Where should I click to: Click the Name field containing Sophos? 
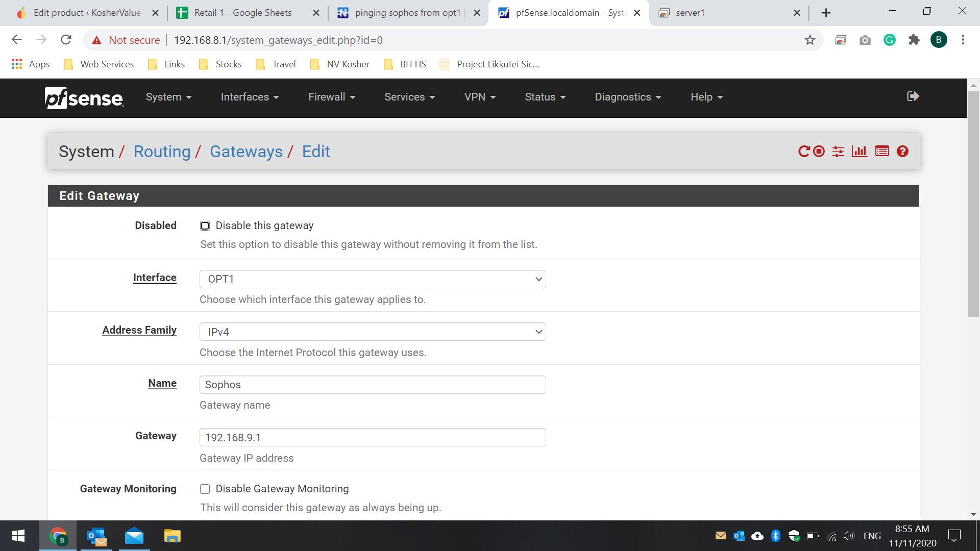(373, 385)
